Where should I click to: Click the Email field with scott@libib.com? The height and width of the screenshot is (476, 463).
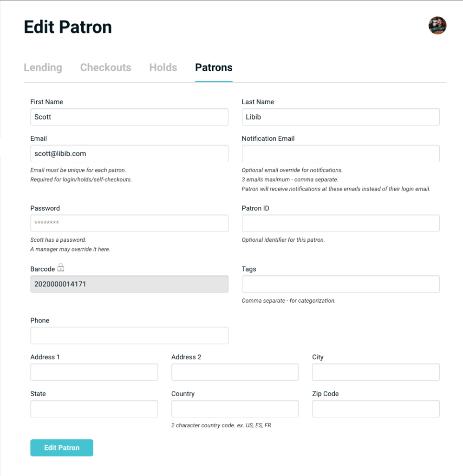tap(129, 153)
